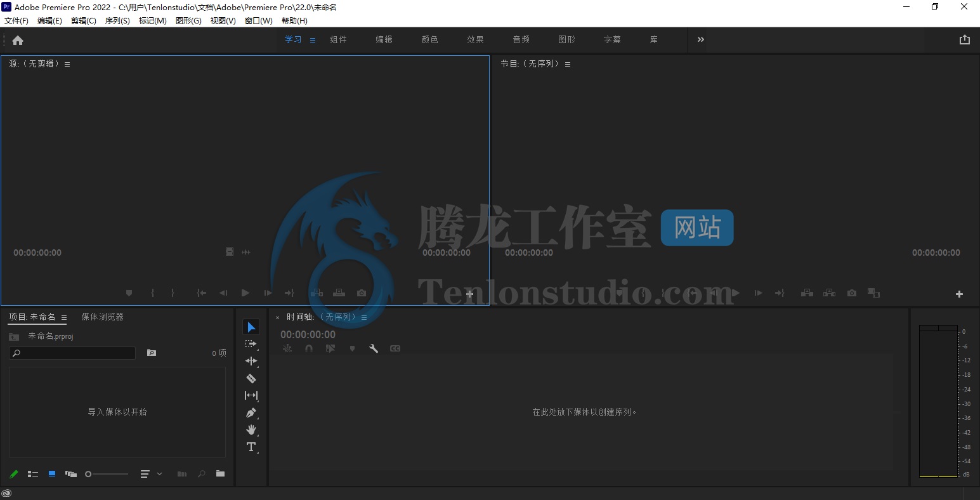Open timeline display settings wrench
The height and width of the screenshot is (500, 980).
pyautogui.click(x=374, y=348)
